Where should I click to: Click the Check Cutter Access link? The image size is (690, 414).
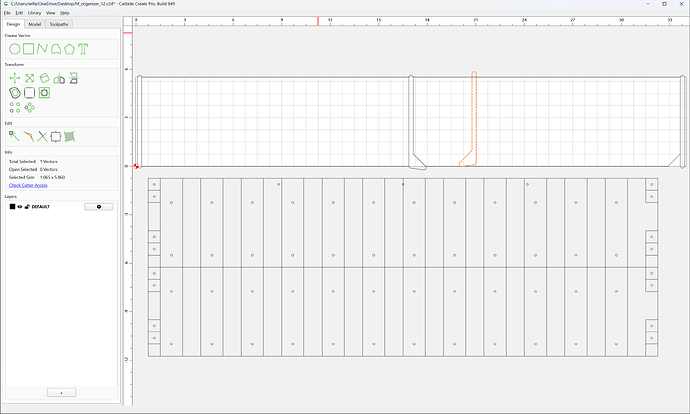[x=28, y=185]
